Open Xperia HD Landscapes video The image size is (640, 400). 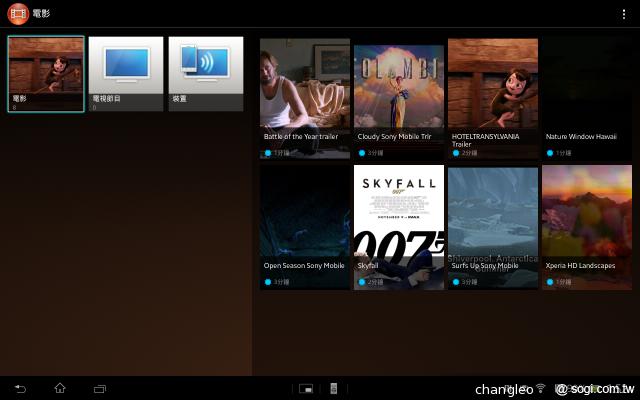click(587, 227)
